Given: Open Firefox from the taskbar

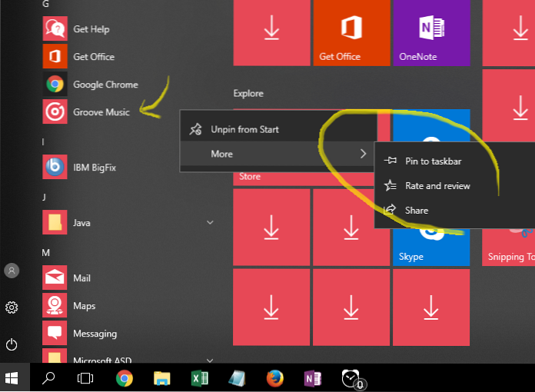Looking at the screenshot, I should coord(275,378).
